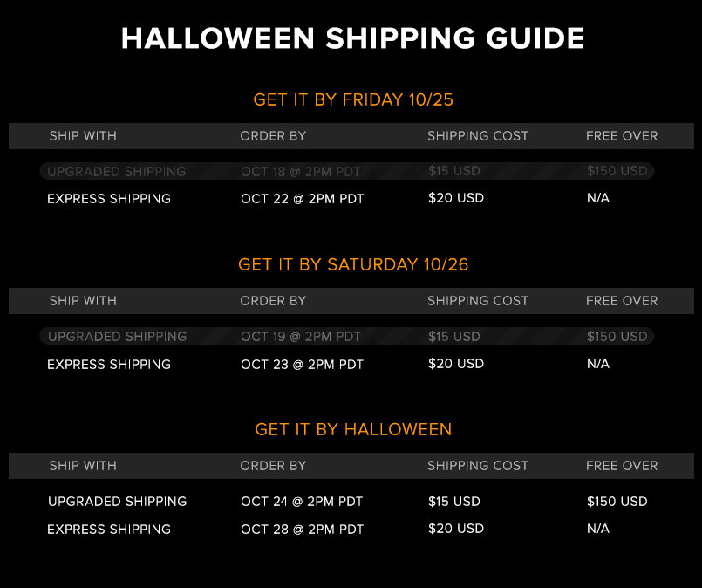The image size is (702, 588).
Task: Click OCT 28 @ 2PM PDT deadline
Action: (303, 529)
